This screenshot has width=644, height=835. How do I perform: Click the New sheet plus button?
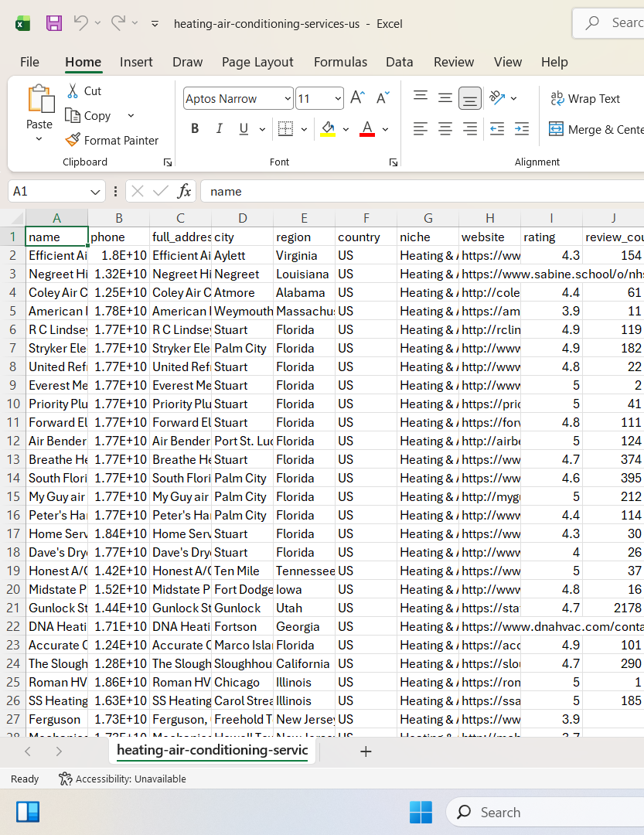coord(366,751)
